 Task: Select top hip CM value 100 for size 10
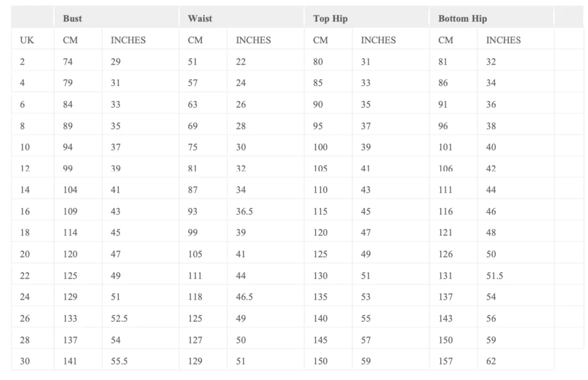point(320,147)
